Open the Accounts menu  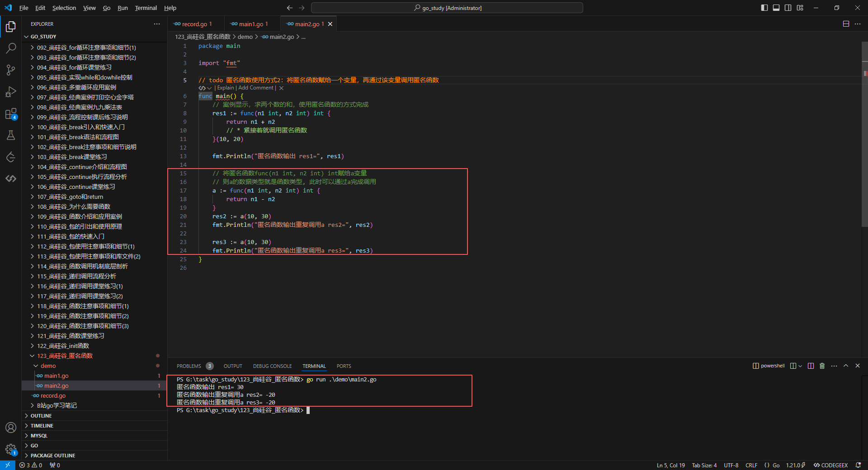point(11,428)
